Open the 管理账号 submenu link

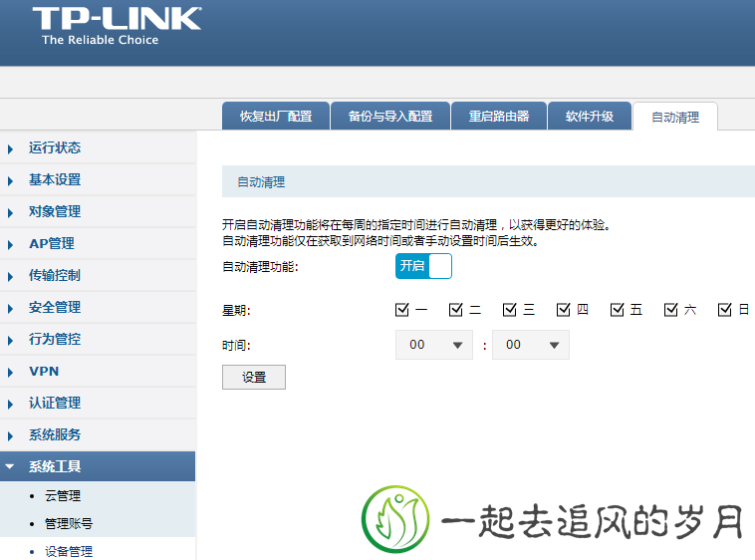[x=69, y=523]
